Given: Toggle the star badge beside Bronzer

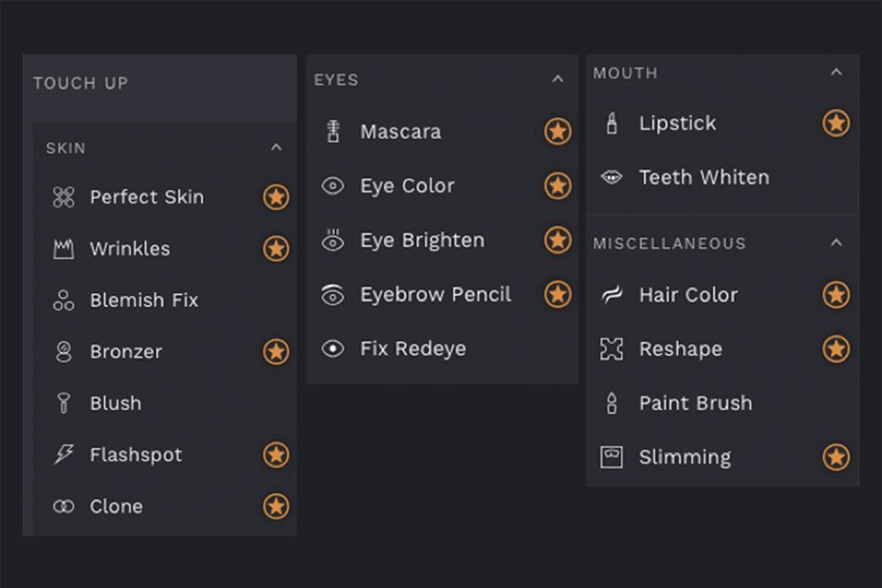Looking at the screenshot, I should click(x=276, y=352).
